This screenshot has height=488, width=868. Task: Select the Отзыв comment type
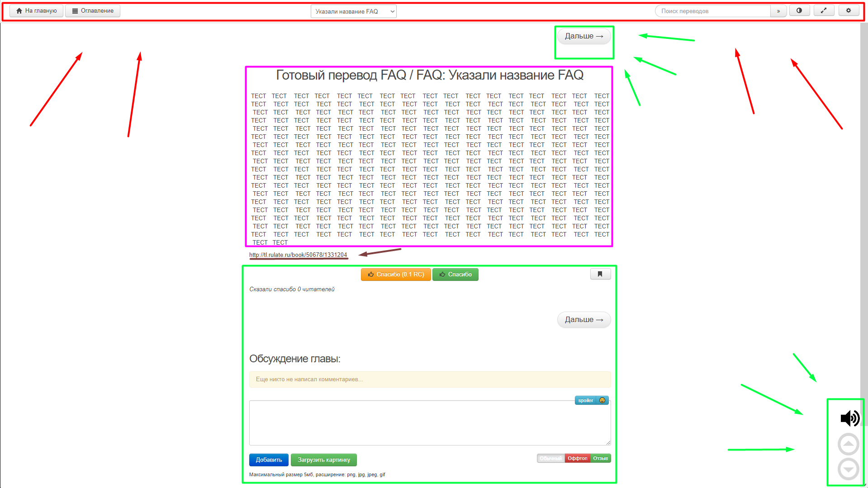[601, 459]
